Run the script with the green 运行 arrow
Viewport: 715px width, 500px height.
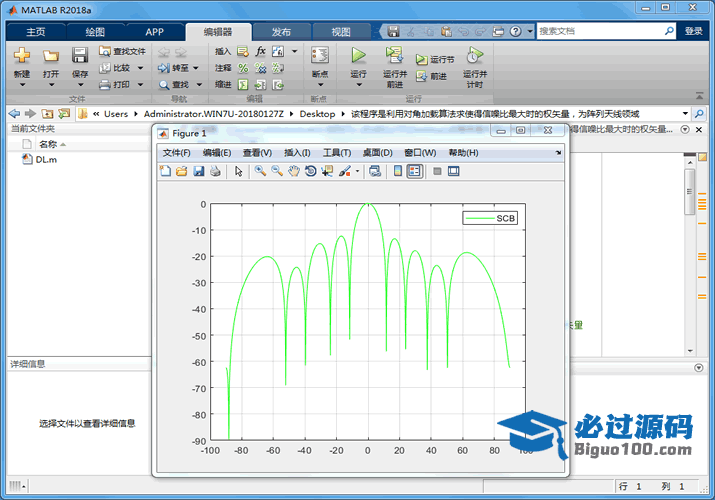click(358, 56)
